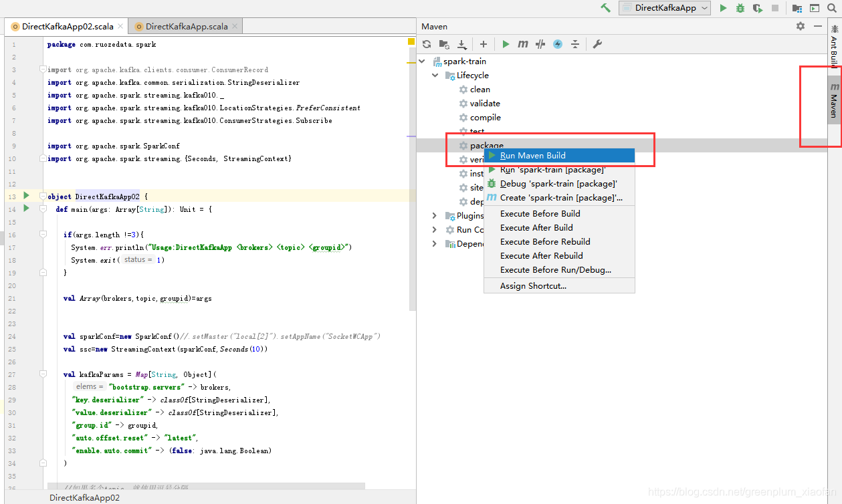
Task: Fold the if(args.length) block
Action: tap(43, 235)
